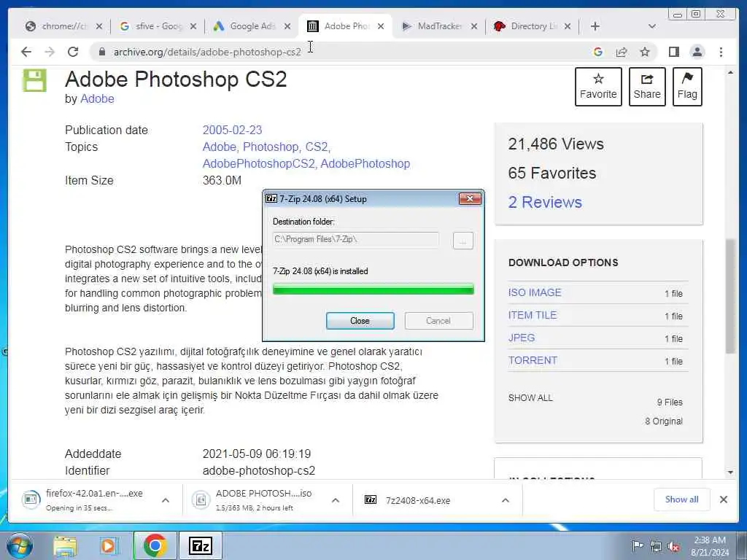
Task: Click the share page icon in address bar
Action: [622, 52]
